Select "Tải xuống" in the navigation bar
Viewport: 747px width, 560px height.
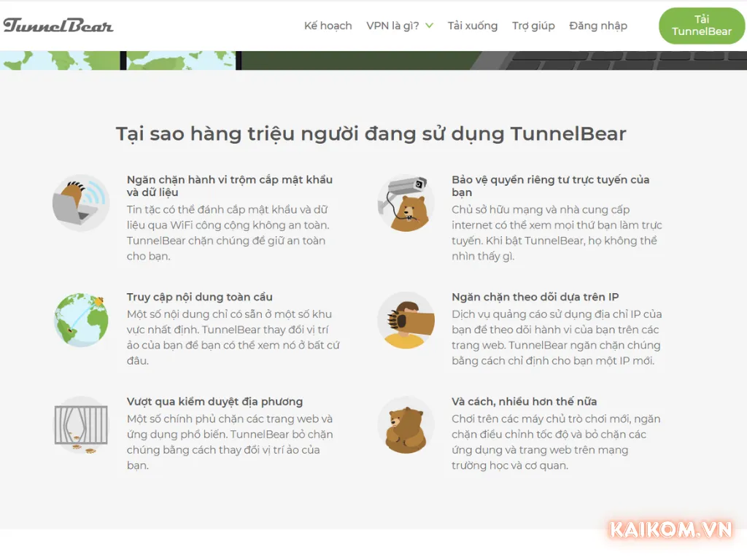pos(473,25)
